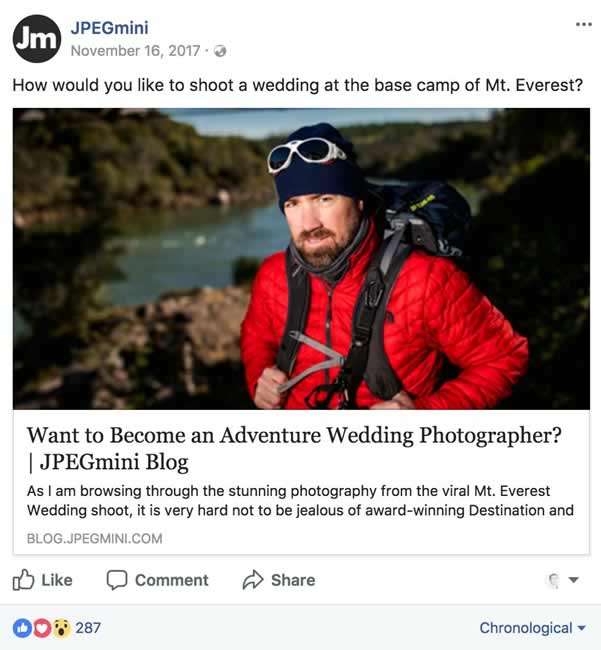601x650 pixels.
Task: Click the red heart Love reaction
Action: coord(41,628)
